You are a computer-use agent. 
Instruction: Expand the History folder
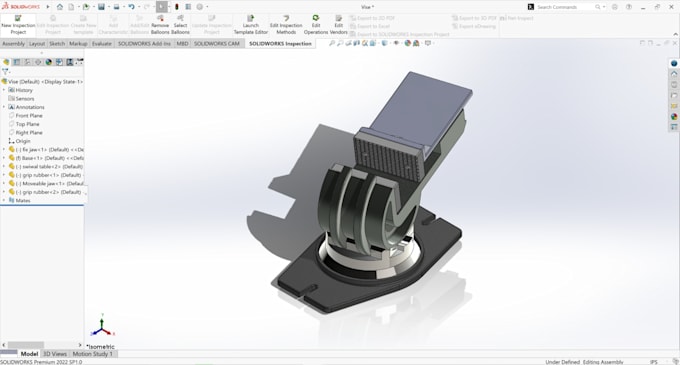[4, 90]
